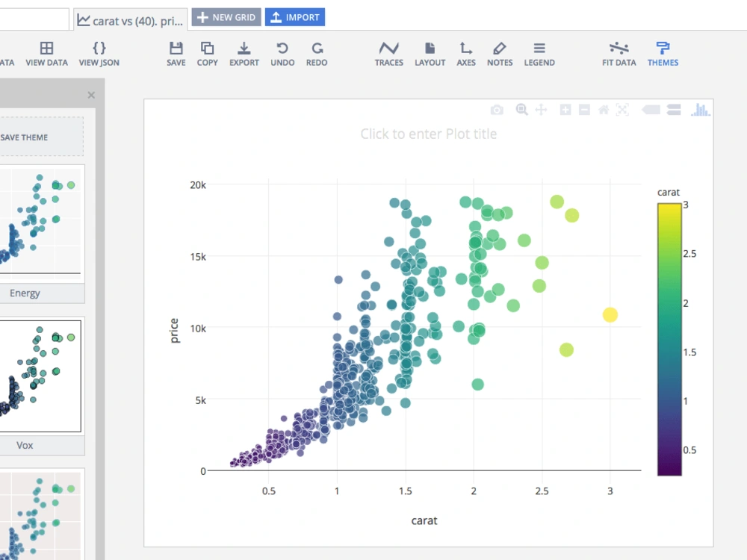Toggle autoscale on the chart
The width and height of the screenshot is (747, 560).
coord(623,110)
